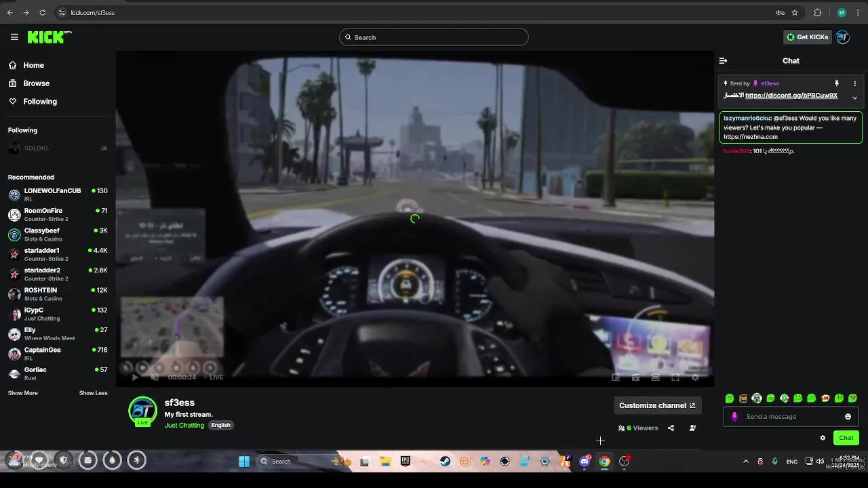Open the emoji picker in message box

(848, 417)
